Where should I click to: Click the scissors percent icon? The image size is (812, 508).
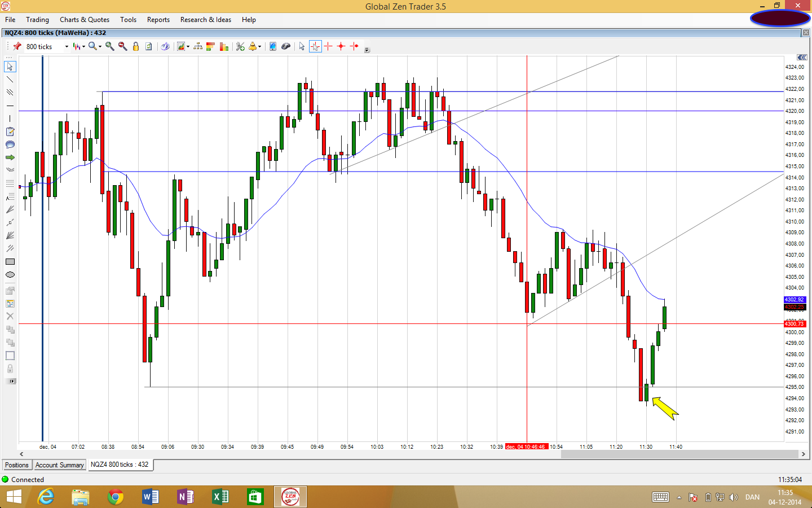[x=240, y=46]
